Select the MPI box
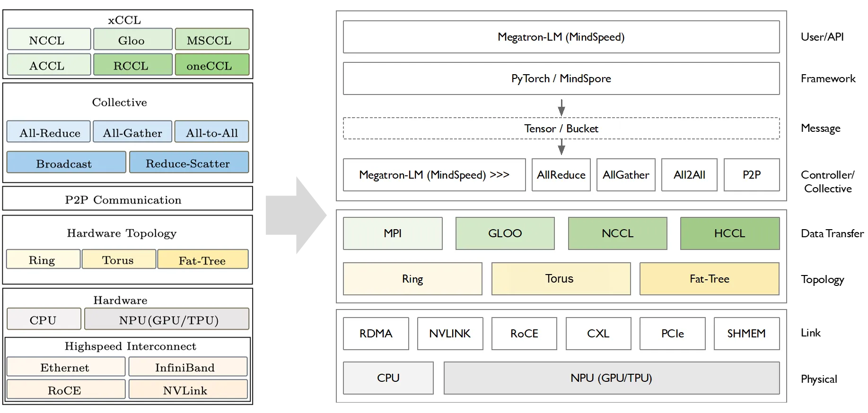Viewport: 868px width, 413px height. coord(393,233)
